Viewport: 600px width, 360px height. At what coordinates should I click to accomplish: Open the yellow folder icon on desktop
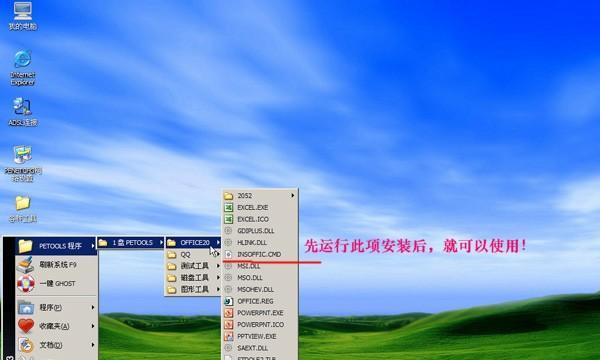pyautogui.click(x=23, y=209)
